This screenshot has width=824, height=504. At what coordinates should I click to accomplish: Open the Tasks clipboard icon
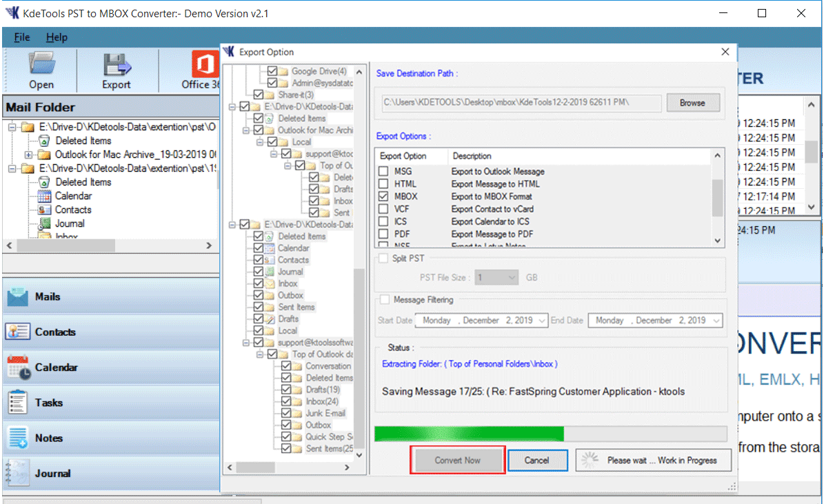point(18,403)
